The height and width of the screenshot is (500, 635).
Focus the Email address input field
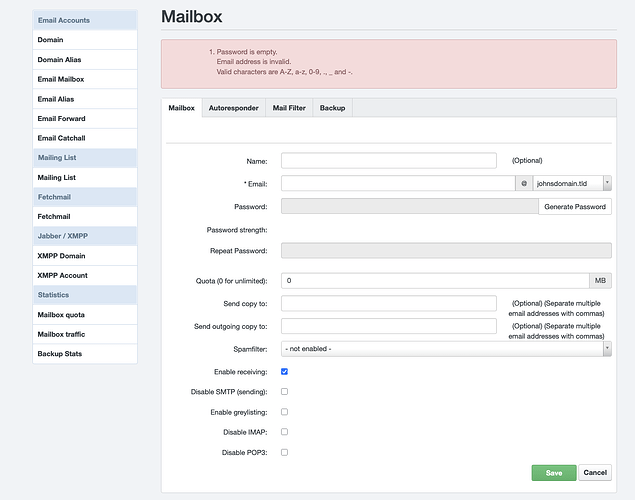[x=398, y=183]
